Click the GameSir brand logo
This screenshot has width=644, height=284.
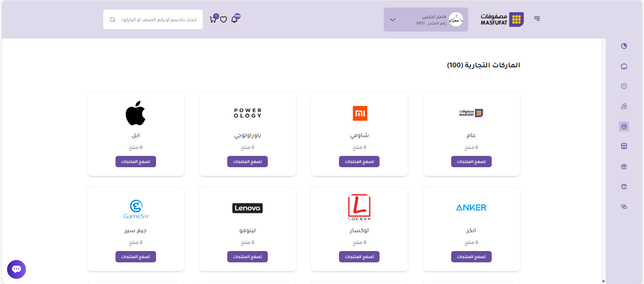coord(136,209)
